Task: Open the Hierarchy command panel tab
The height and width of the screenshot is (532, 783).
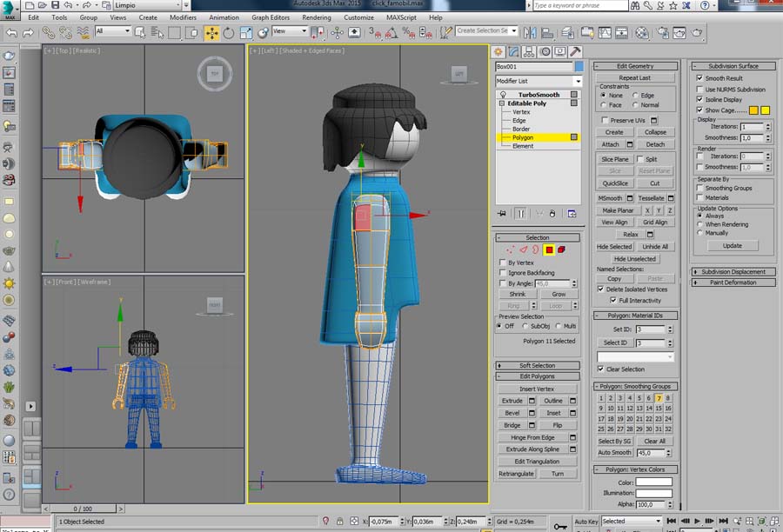Action: pyautogui.click(x=530, y=52)
